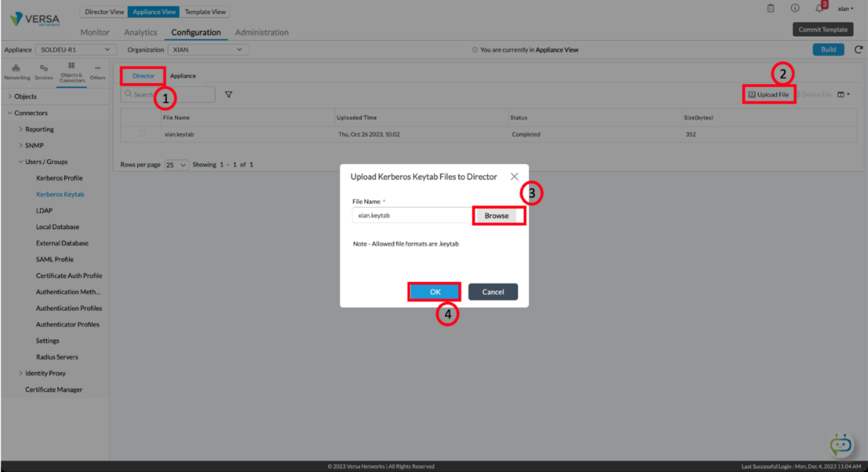Open the Rows per page dropdown
This screenshot has height=472, width=868.
(176, 164)
